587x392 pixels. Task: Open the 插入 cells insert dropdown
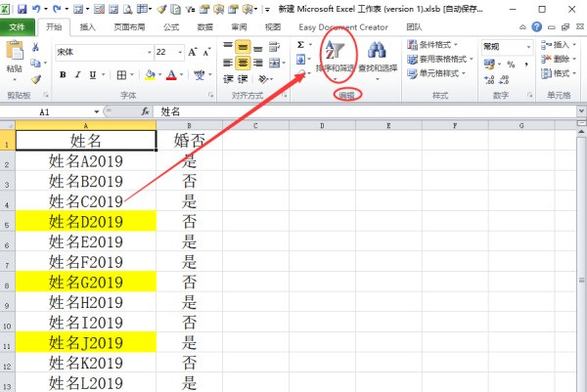(x=559, y=45)
